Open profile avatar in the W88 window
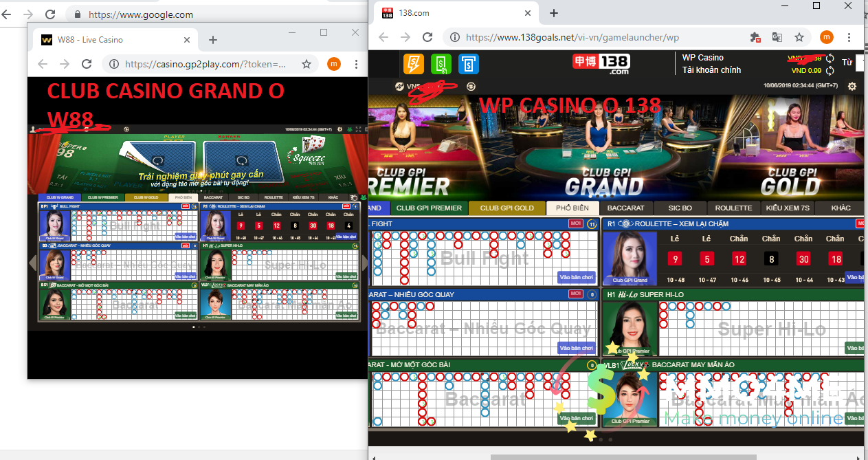 pos(333,64)
